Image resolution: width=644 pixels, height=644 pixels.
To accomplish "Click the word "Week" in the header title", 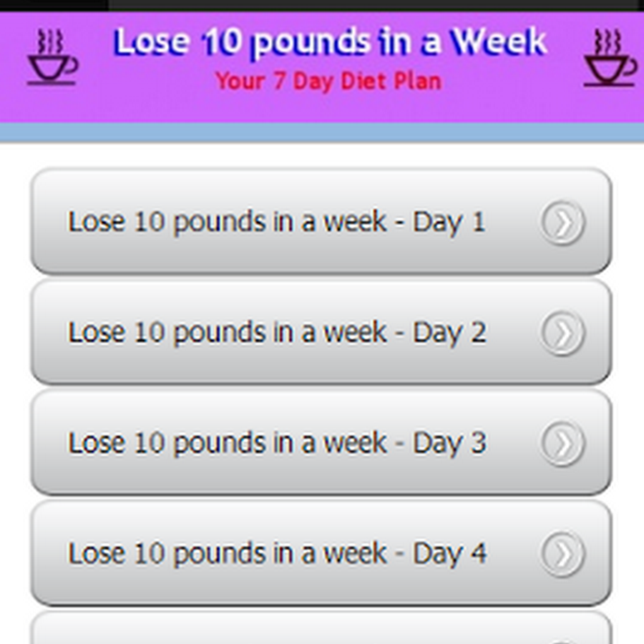I will point(498,43).
